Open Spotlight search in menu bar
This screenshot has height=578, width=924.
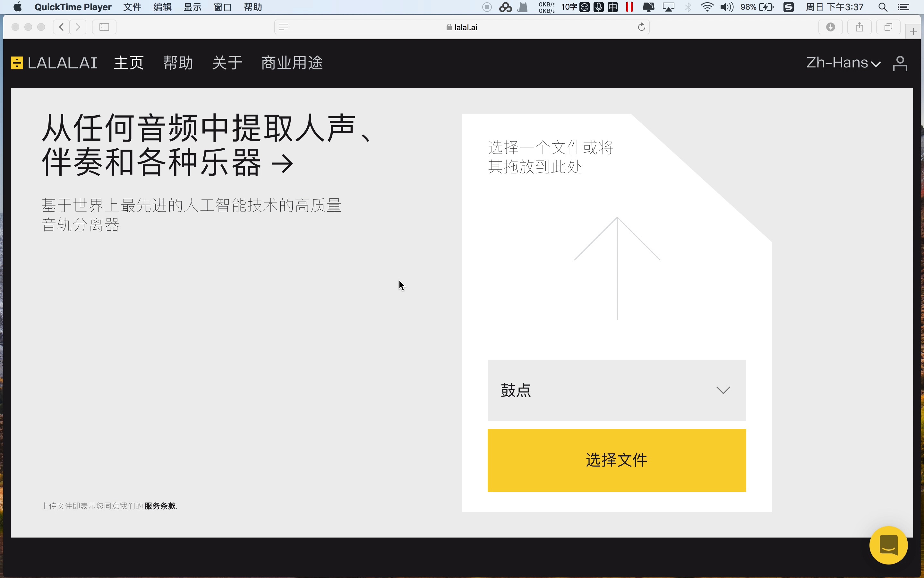(x=883, y=7)
